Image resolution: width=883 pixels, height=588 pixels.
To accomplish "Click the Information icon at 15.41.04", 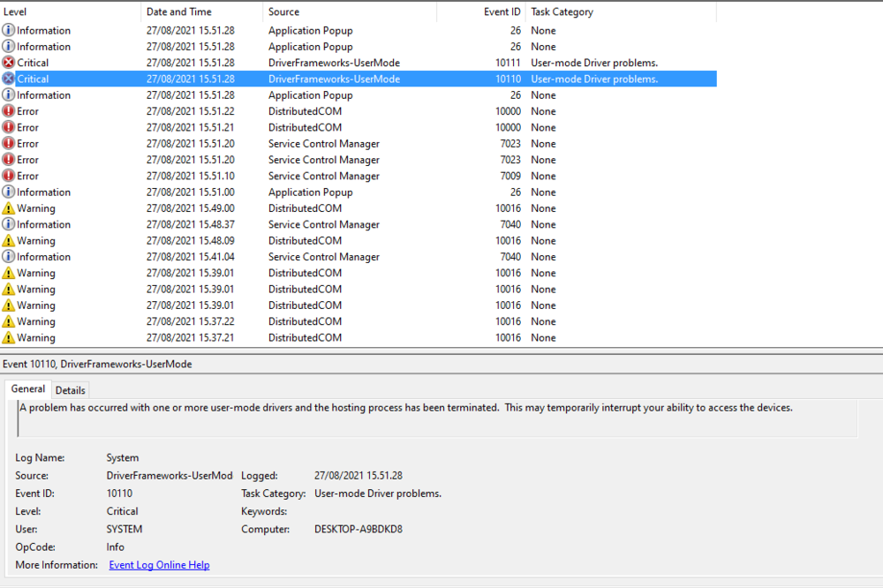I will click(x=9, y=257).
